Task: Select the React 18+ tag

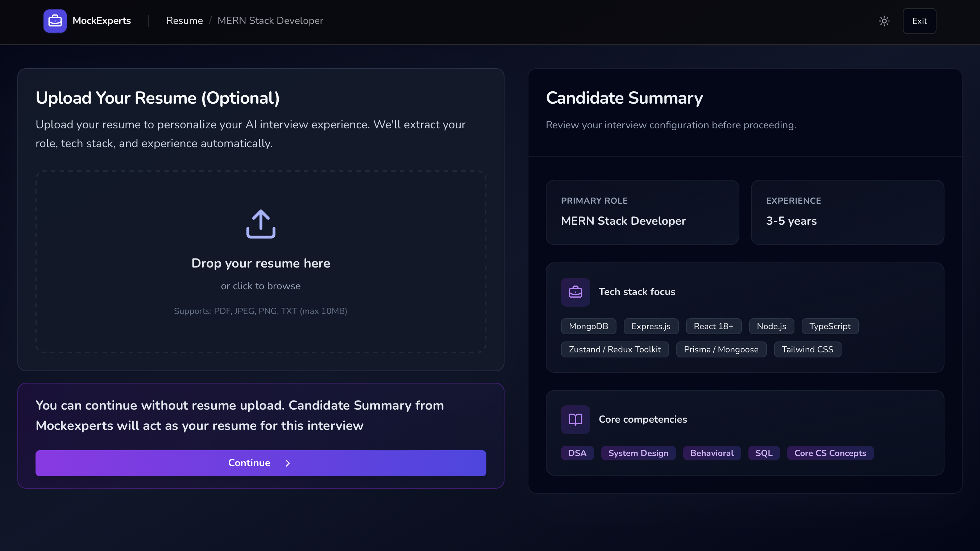Action: [x=713, y=326]
